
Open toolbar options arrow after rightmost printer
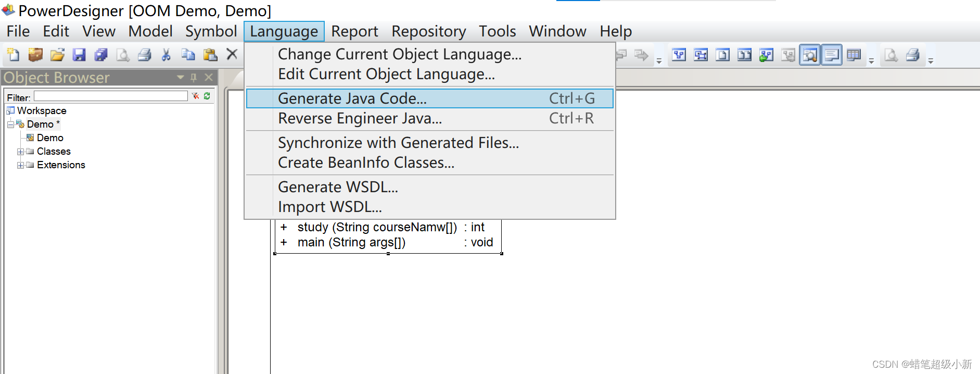coord(931,61)
